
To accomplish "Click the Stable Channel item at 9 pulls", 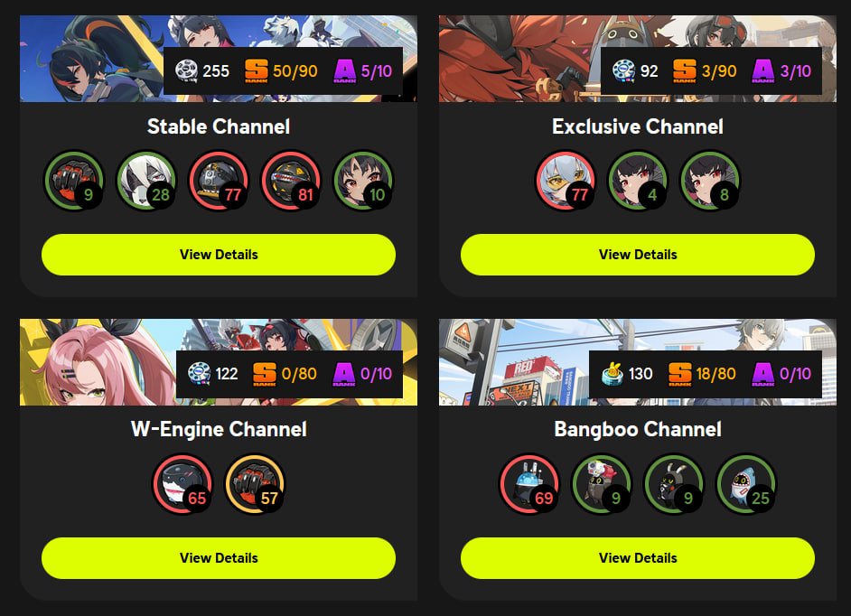I will (74, 180).
